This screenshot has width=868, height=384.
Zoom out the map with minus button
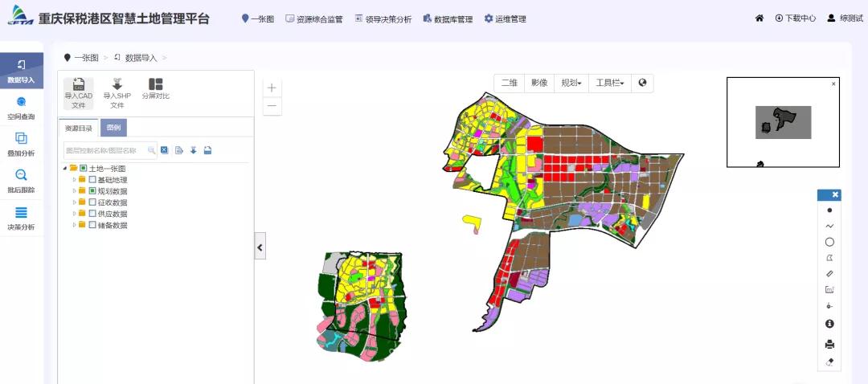pyautogui.click(x=272, y=106)
